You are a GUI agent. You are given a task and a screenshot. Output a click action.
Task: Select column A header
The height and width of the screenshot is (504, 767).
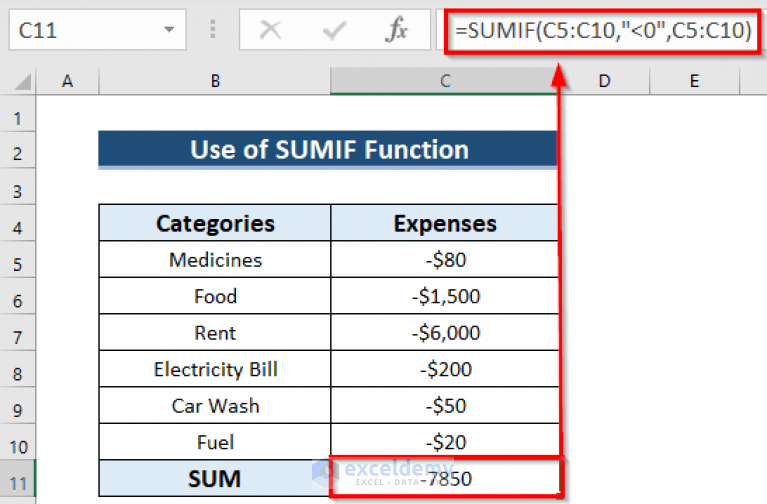(x=68, y=81)
